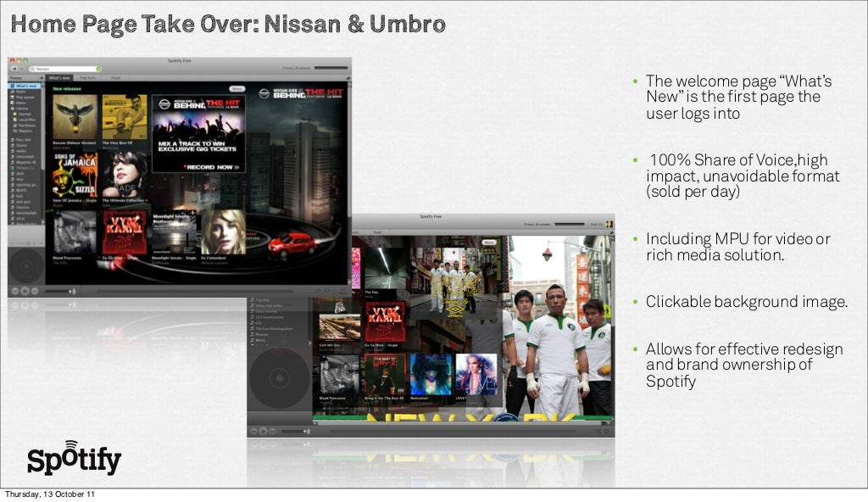Click the track progress bar in Nissan window
The image size is (868, 502).
pos(195,291)
